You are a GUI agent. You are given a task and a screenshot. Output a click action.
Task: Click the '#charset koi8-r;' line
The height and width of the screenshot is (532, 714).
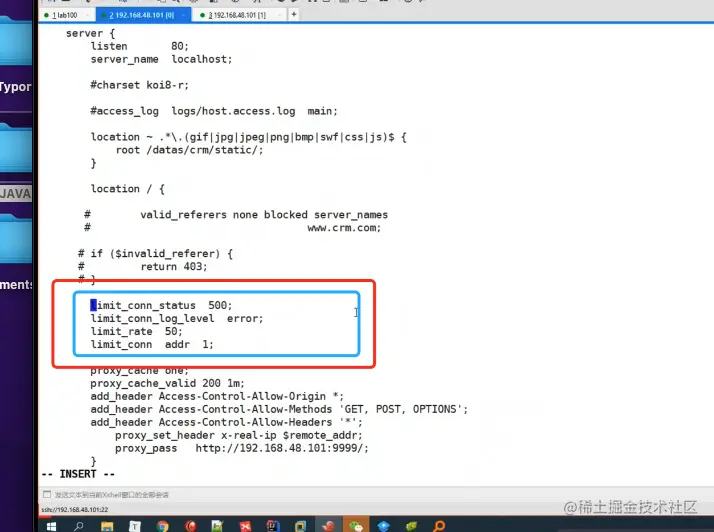(x=139, y=86)
